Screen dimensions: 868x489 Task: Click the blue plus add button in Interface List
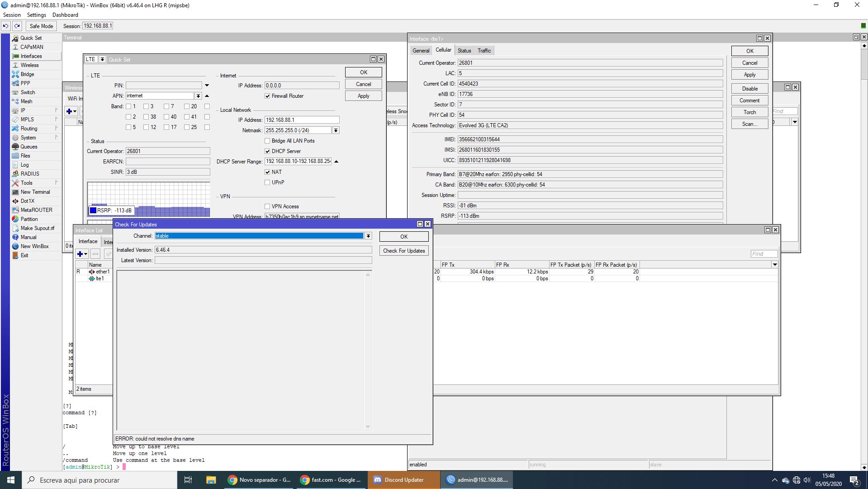[x=80, y=254]
